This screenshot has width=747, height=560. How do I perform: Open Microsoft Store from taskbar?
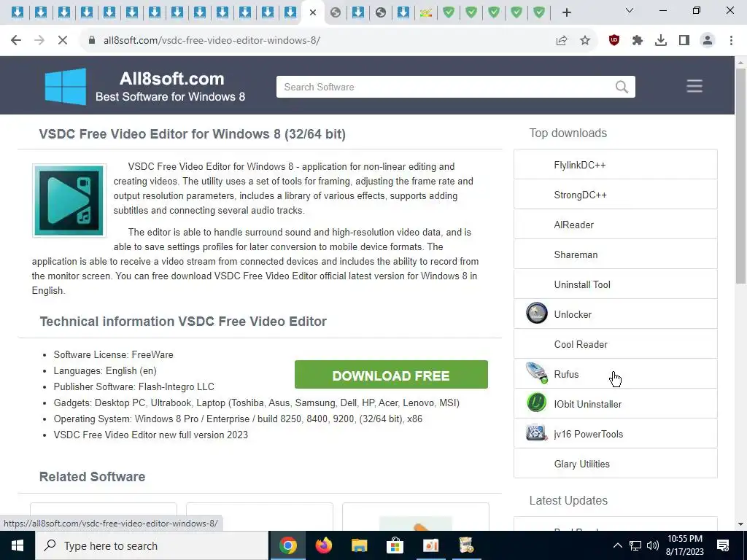pyautogui.click(x=395, y=545)
